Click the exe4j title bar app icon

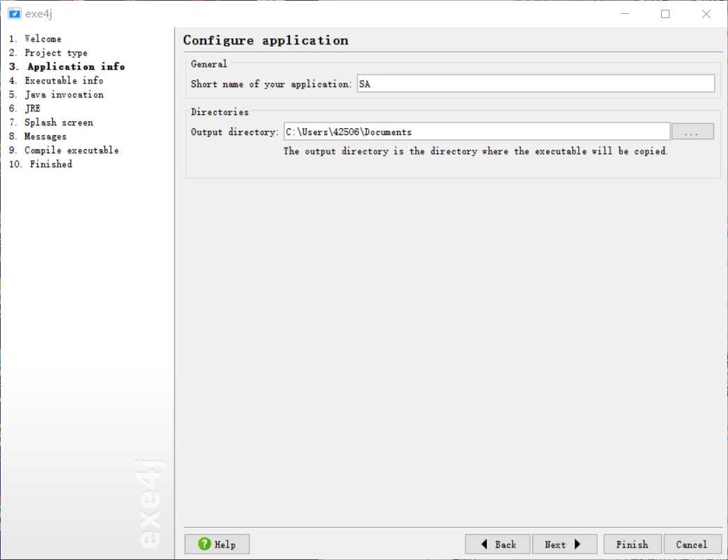click(x=15, y=13)
